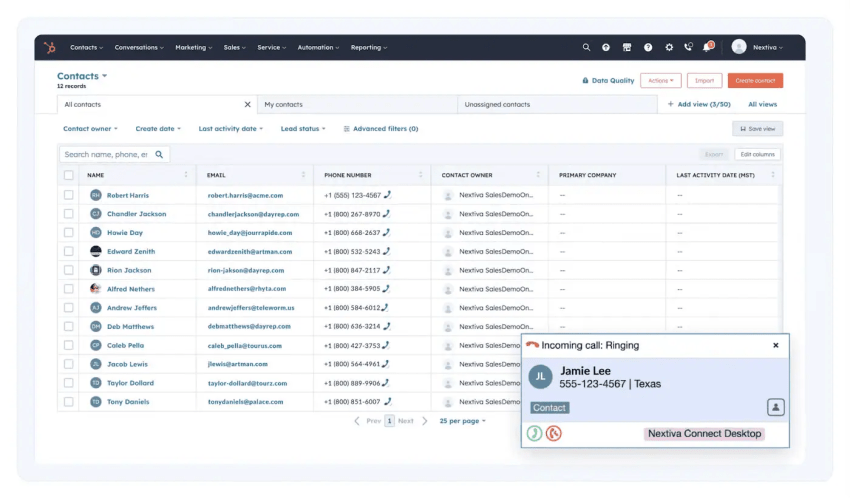Image resolution: width=850 pixels, height=499 pixels.
Task: Click the Import button
Action: 704,81
